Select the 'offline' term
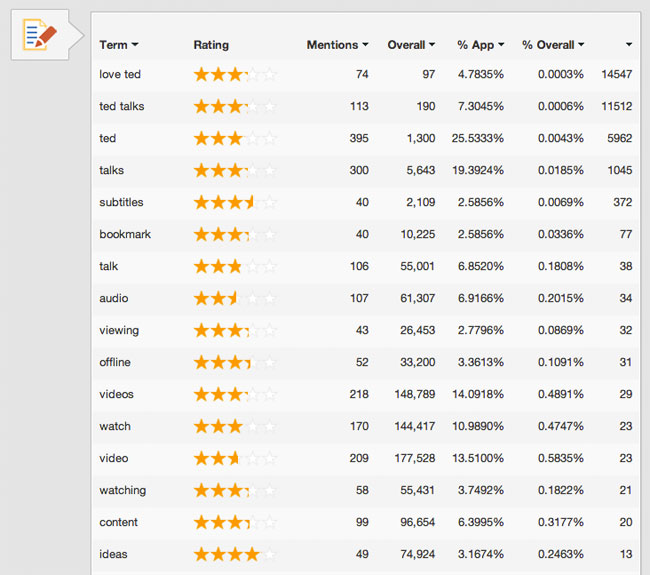Screen dimensions: 650x575 click(x=115, y=362)
